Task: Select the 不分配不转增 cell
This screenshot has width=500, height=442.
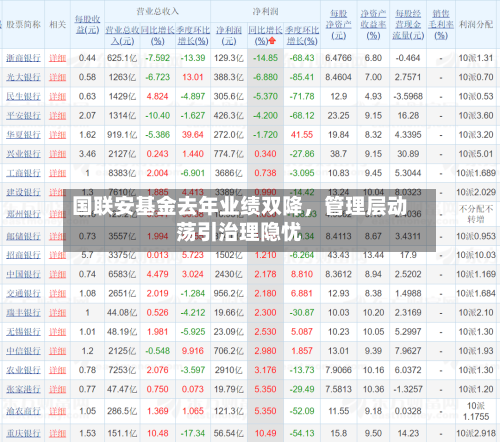Action: [x=476, y=214]
